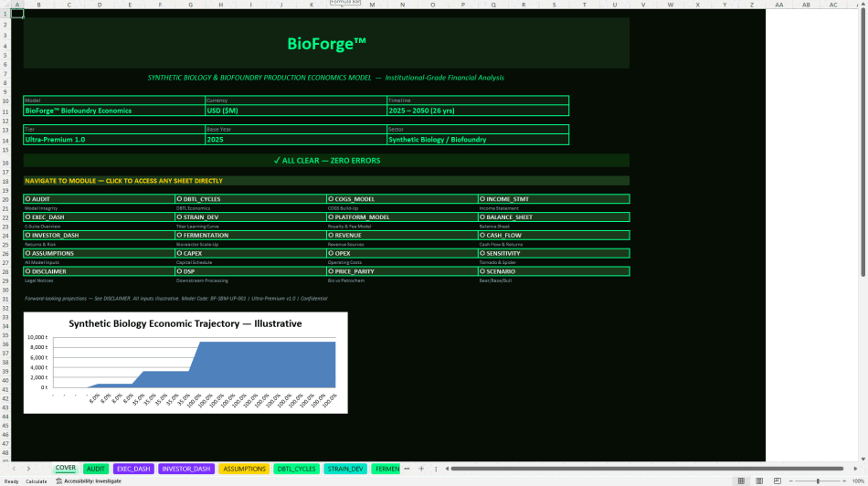Image resolution: width=868 pixels, height=486 pixels.
Task: Select the 'Ultra-Premium 1.0' tier cell
Action: coord(114,140)
